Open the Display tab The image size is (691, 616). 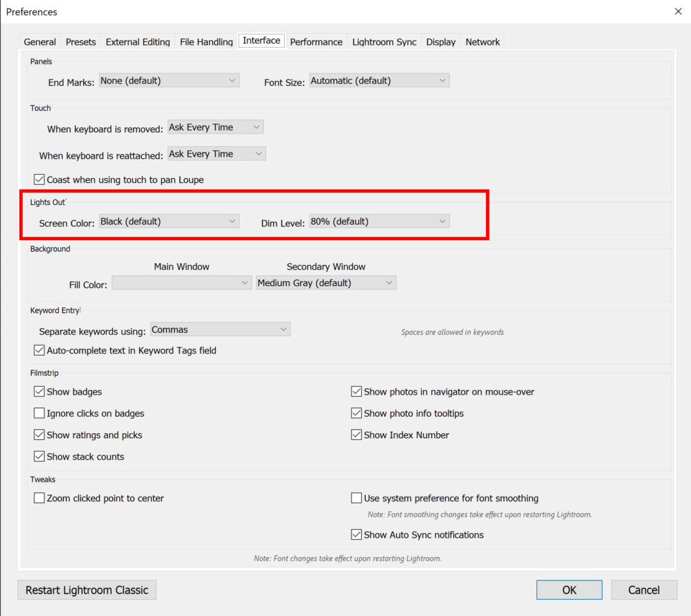pyautogui.click(x=441, y=42)
